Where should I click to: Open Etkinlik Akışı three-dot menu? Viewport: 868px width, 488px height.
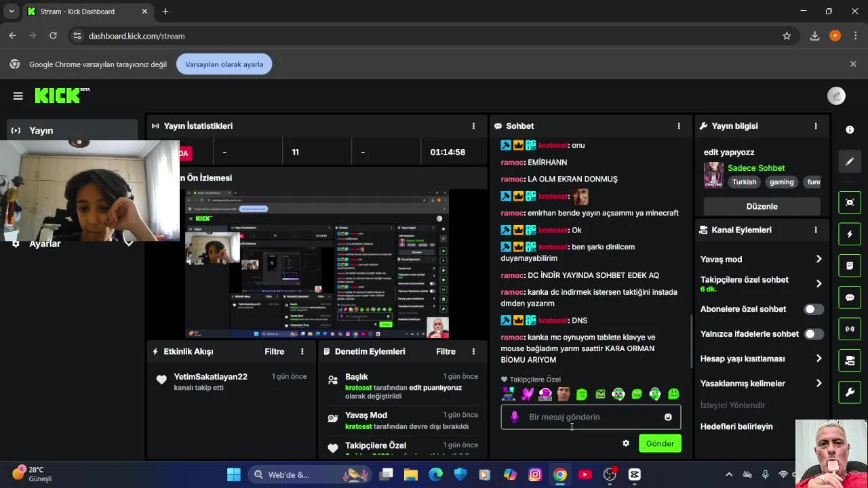tap(302, 352)
